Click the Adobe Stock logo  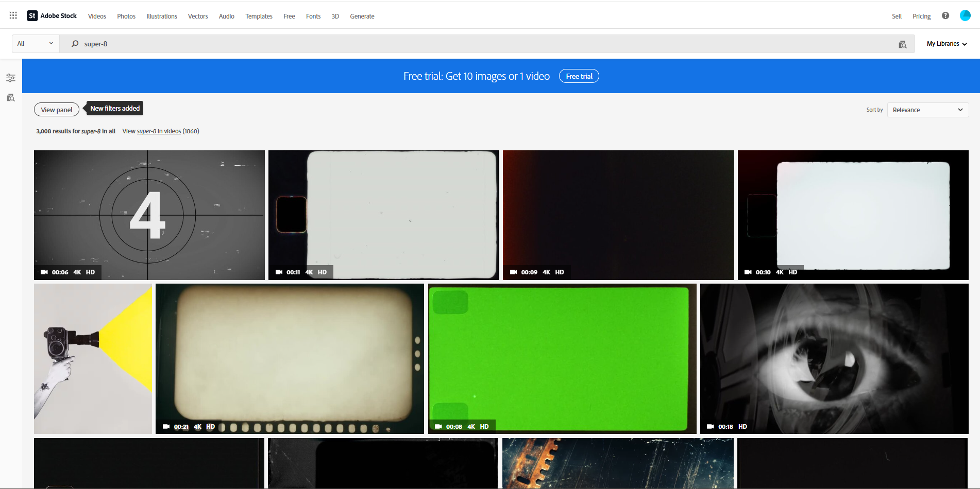[x=52, y=15]
